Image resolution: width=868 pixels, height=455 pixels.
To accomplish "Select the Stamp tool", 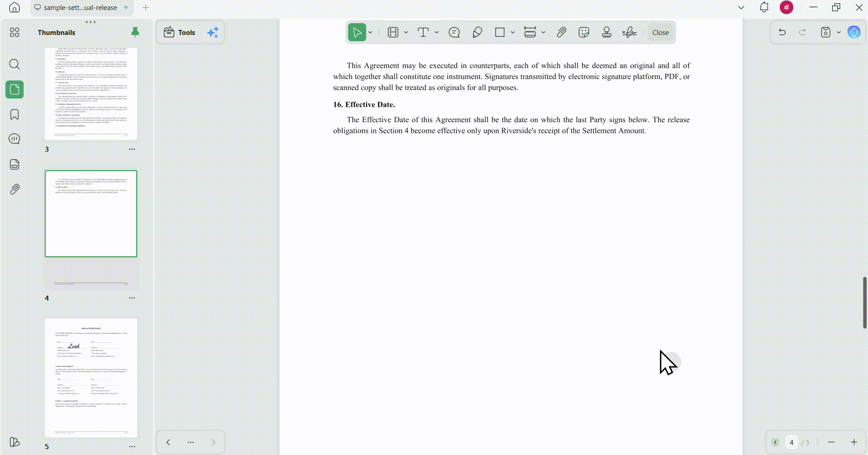I will click(x=606, y=32).
